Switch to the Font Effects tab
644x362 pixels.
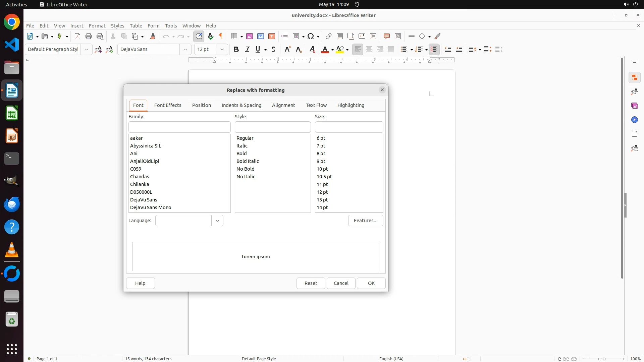tap(168, 105)
